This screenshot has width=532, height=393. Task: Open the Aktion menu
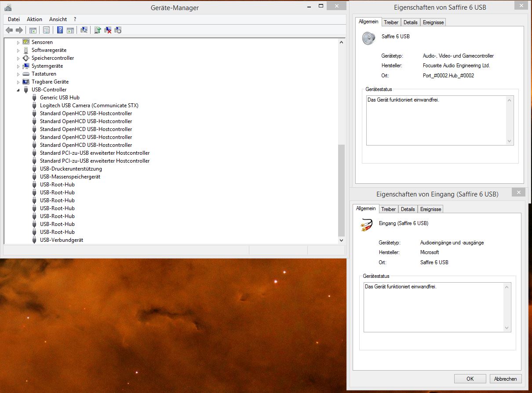tap(34, 19)
